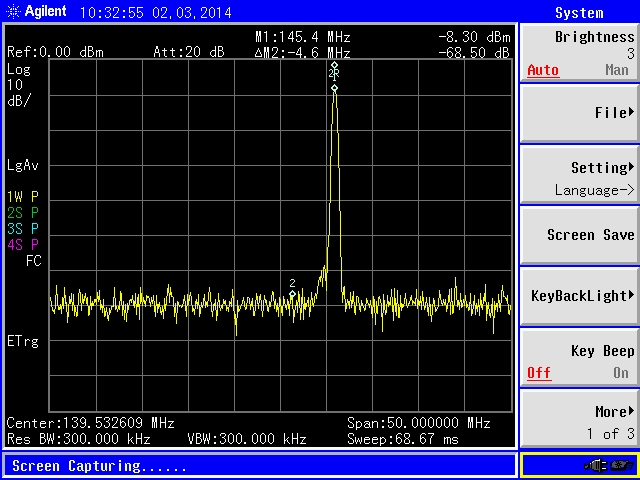Set Key Beep to Off
Screen dimensions: 640x480
(539, 373)
